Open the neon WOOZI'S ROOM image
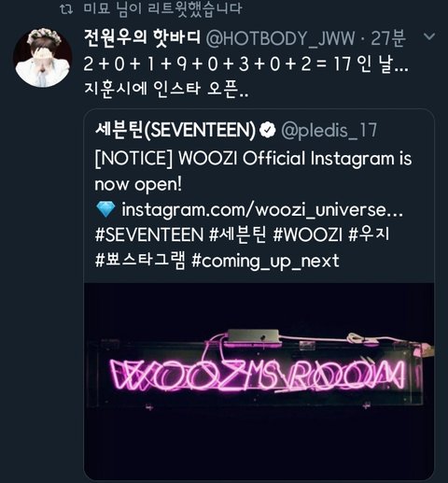448x483 pixels. click(x=259, y=381)
